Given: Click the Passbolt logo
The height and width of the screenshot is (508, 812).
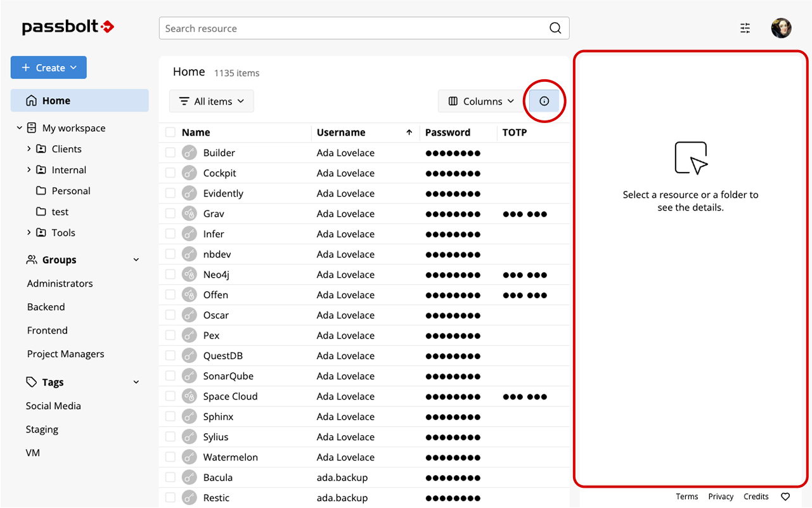Looking at the screenshot, I should click(68, 27).
